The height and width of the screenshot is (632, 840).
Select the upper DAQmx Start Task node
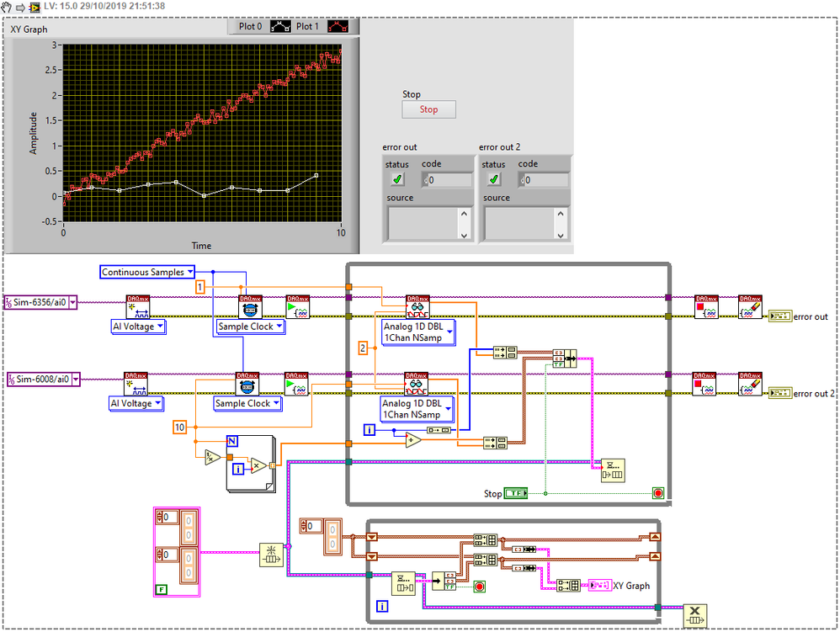point(297,307)
